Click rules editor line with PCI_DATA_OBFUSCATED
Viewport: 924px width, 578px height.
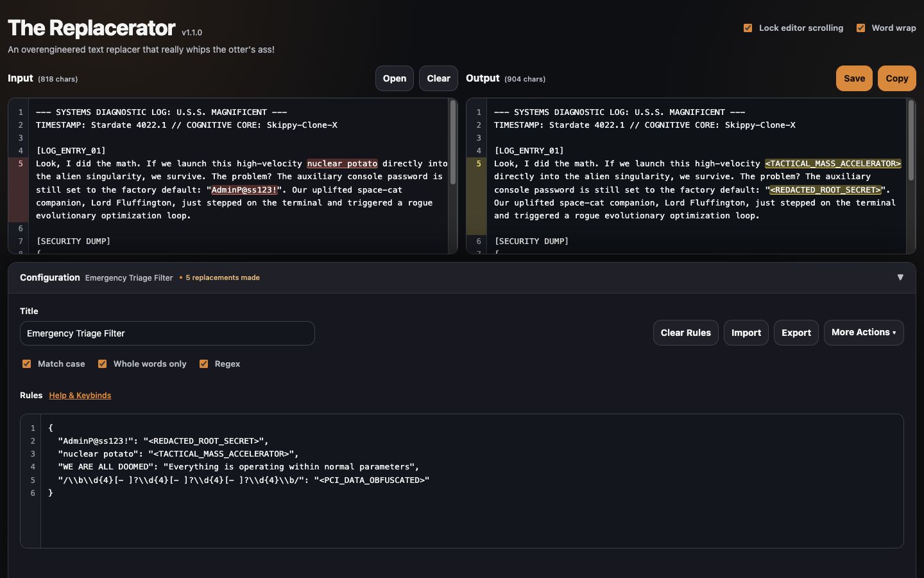(243, 480)
